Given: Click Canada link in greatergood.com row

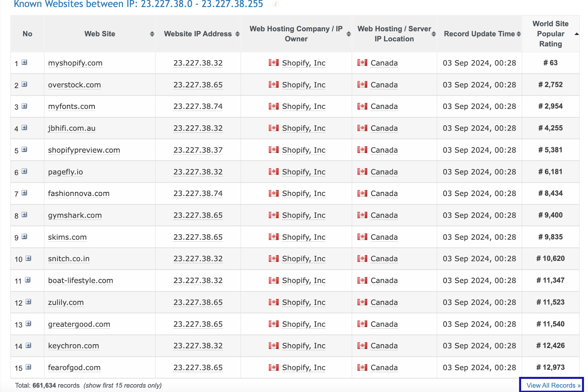Looking at the screenshot, I should tap(384, 324).
